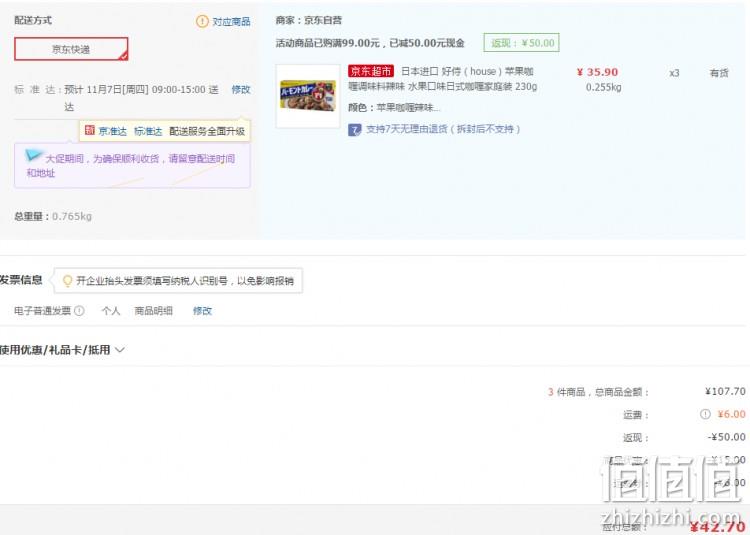750x535 pixels.
Task: Open the 对应商品 link
Action: (x=231, y=22)
